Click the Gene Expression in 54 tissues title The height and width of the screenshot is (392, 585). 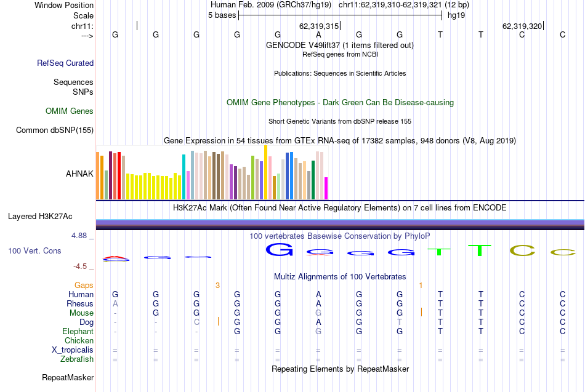(x=340, y=140)
